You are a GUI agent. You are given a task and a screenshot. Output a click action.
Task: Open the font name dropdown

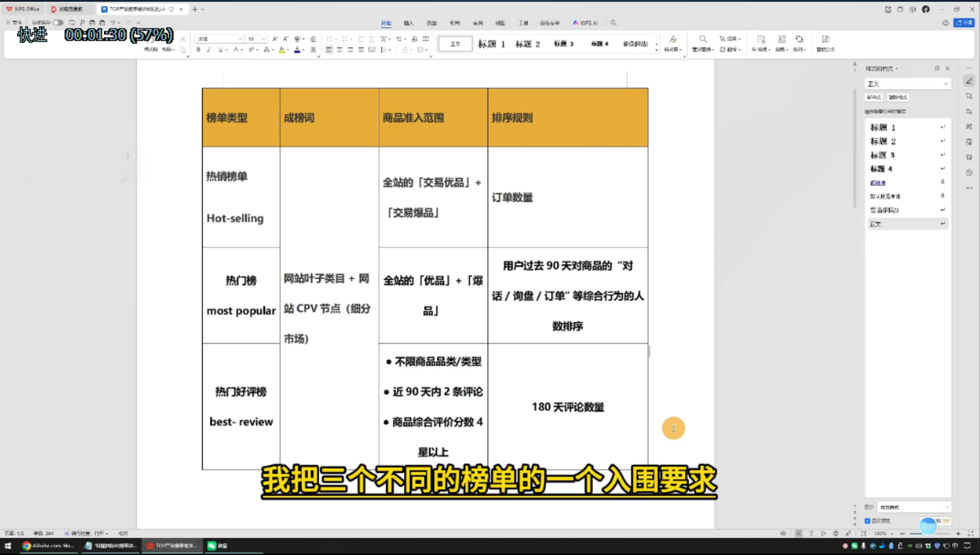(219, 39)
